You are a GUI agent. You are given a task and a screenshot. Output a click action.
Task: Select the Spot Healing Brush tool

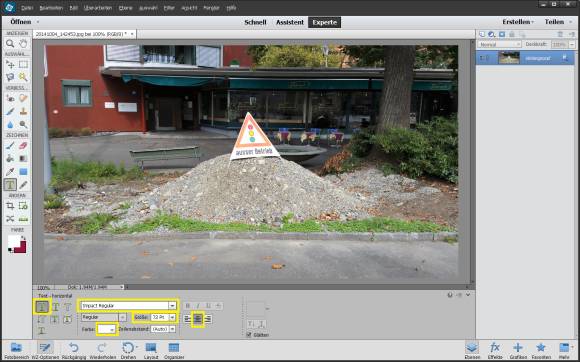[x=23, y=98]
